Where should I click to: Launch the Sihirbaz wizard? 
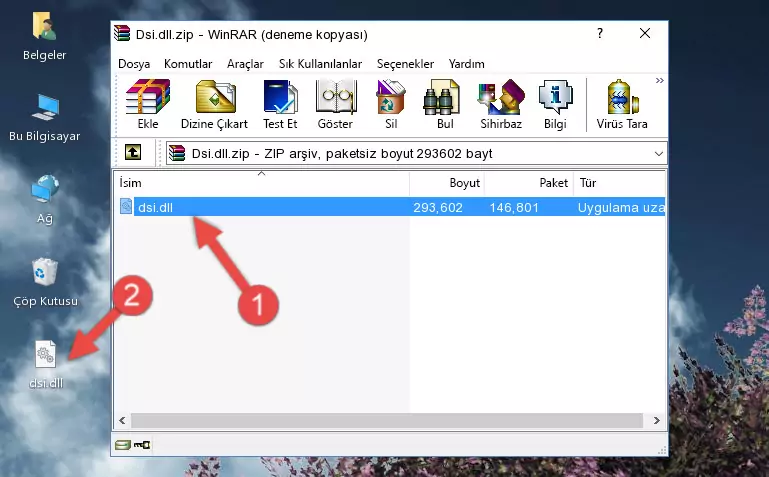tap(501, 104)
